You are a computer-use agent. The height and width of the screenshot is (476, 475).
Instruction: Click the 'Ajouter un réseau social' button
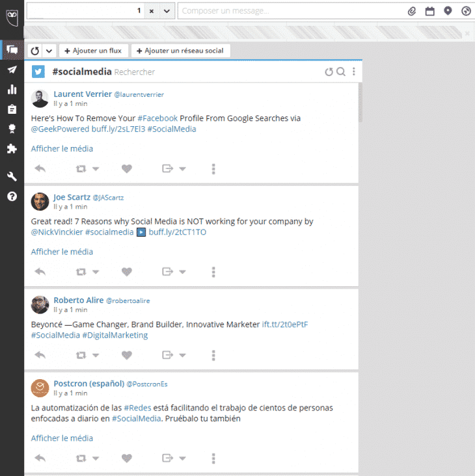pyautogui.click(x=180, y=51)
